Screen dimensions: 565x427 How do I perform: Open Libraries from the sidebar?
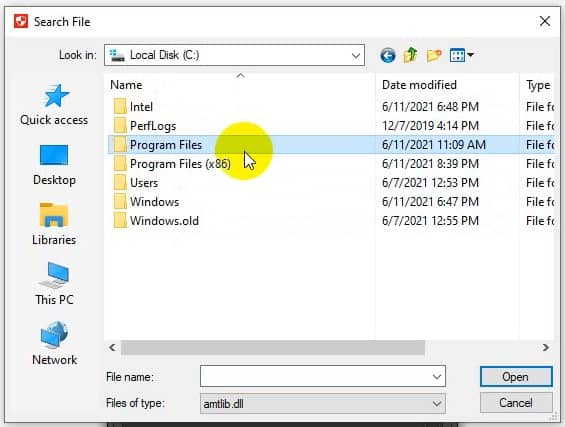point(54,224)
